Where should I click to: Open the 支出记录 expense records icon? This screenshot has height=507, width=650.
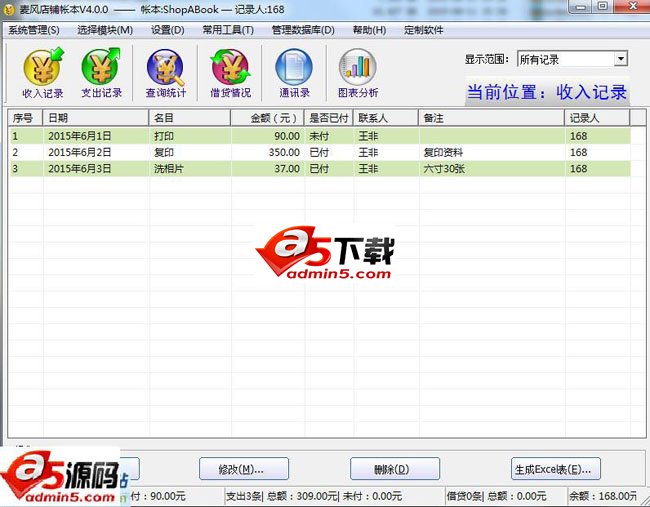(101, 73)
